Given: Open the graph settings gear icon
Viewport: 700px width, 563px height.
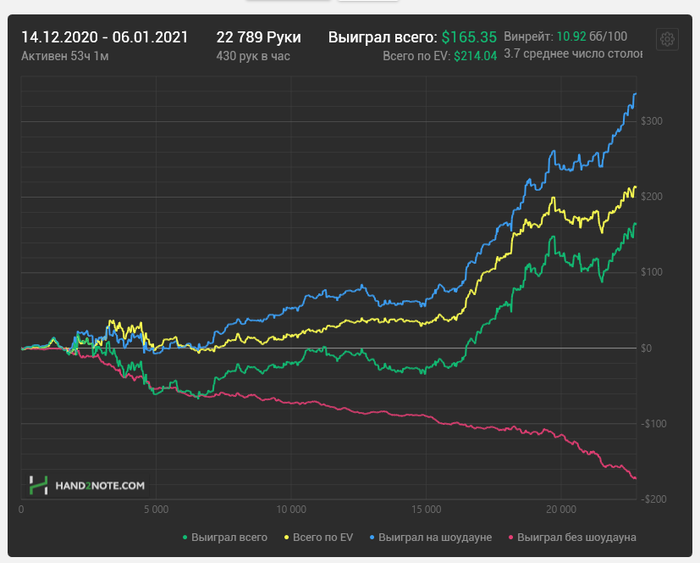Looking at the screenshot, I should tap(667, 39).
